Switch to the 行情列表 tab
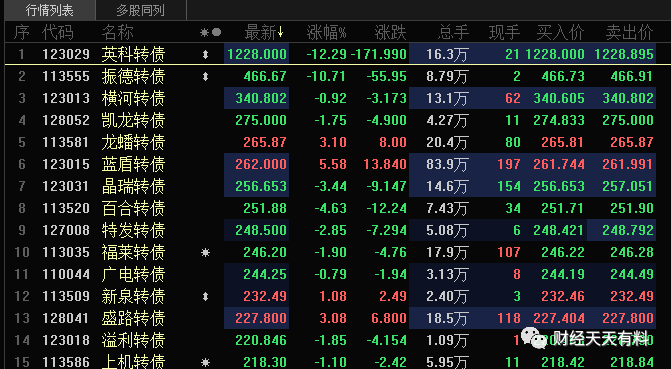The height and width of the screenshot is (369, 671). [50, 10]
